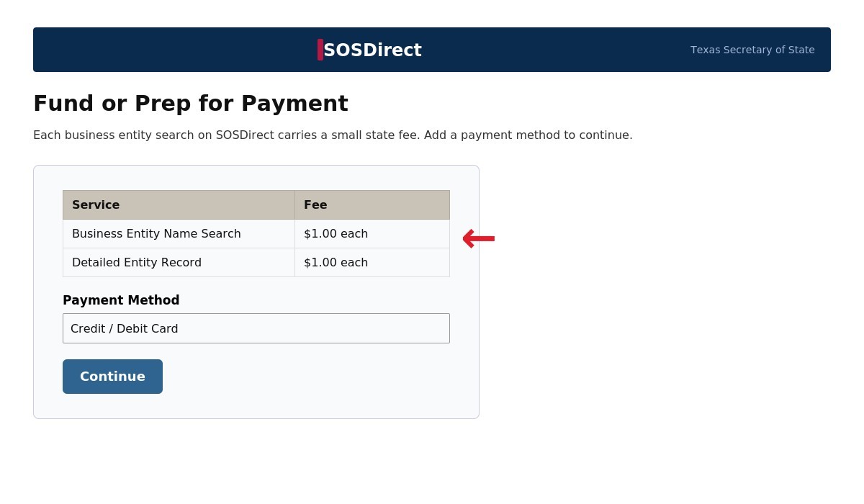Open the Payment Method dropdown

coord(256,328)
